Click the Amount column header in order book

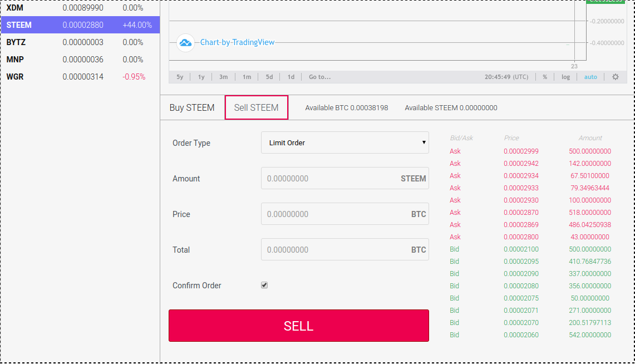[x=590, y=138]
